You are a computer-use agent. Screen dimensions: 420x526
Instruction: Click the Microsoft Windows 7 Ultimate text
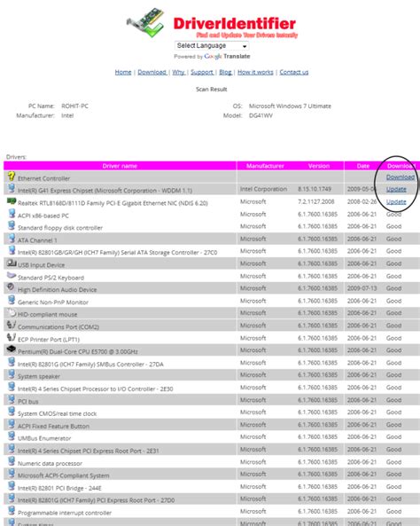tap(290, 106)
